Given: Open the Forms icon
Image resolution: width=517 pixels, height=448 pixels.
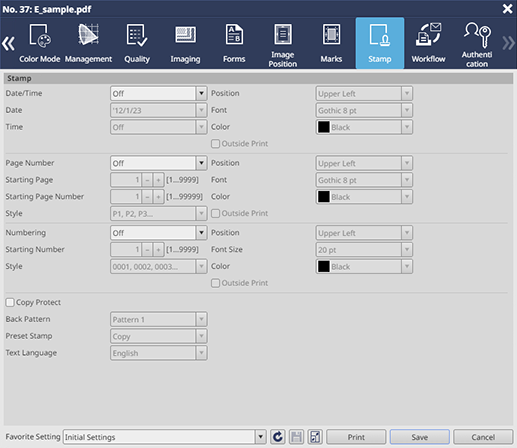Looking at the screenshot, I should [234, 35].
